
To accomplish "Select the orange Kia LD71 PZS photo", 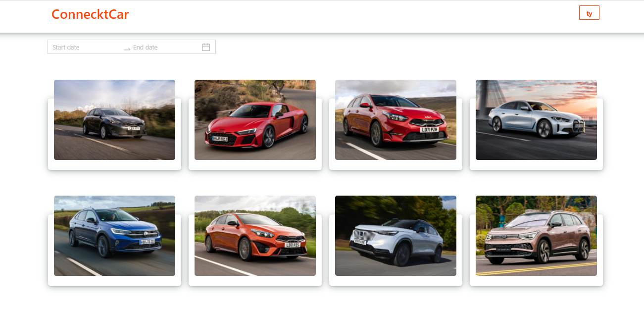I will (x=255, y=236).
